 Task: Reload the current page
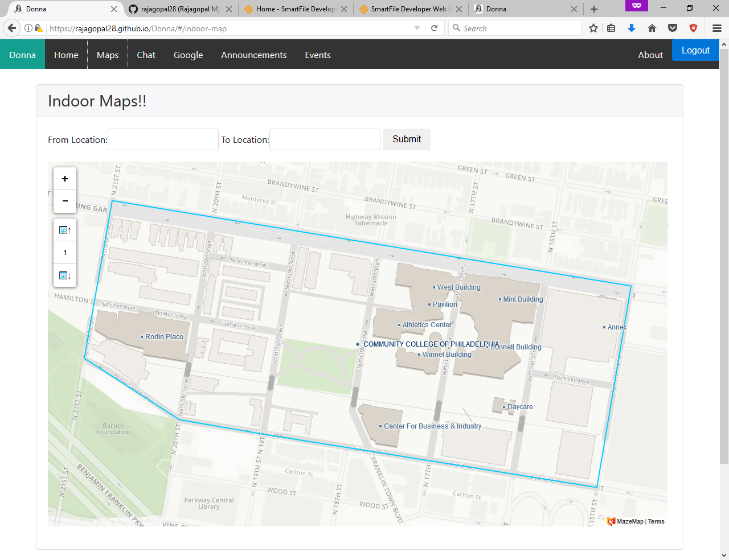pyautogui.click(x=434, y=28)
